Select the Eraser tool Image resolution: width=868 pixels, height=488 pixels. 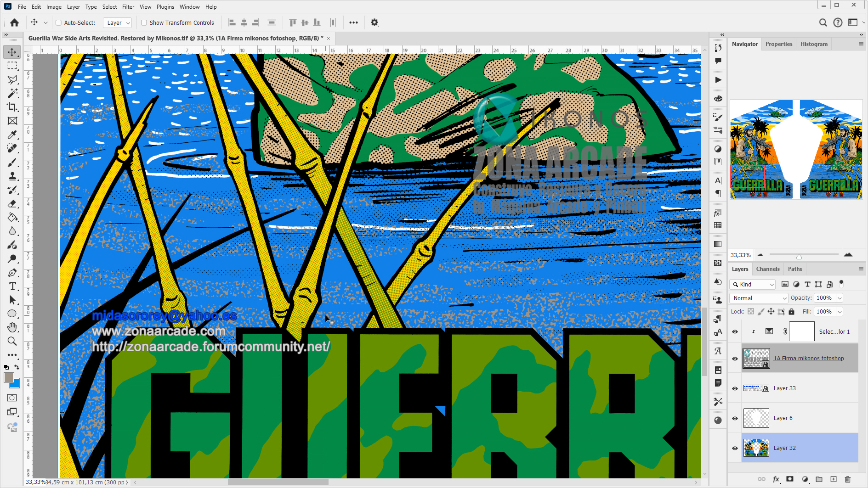[x=12, y=203]
